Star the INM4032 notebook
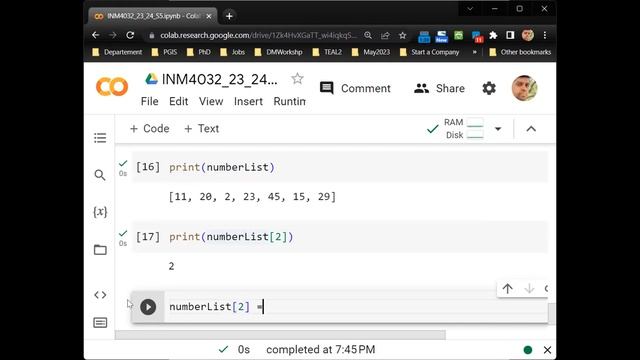Screen dimensions: 640x360 [x=297, y=78]
